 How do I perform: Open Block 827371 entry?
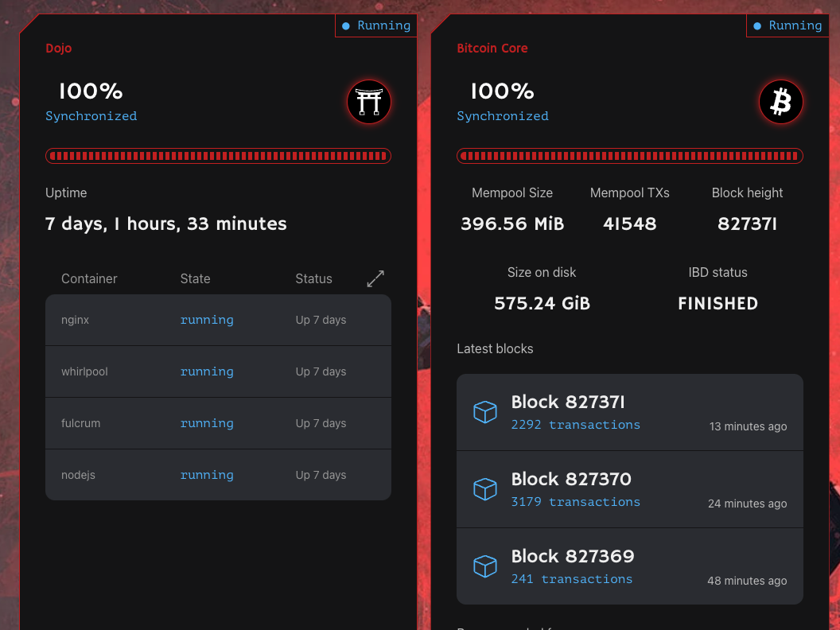click(x=629, y=413)
